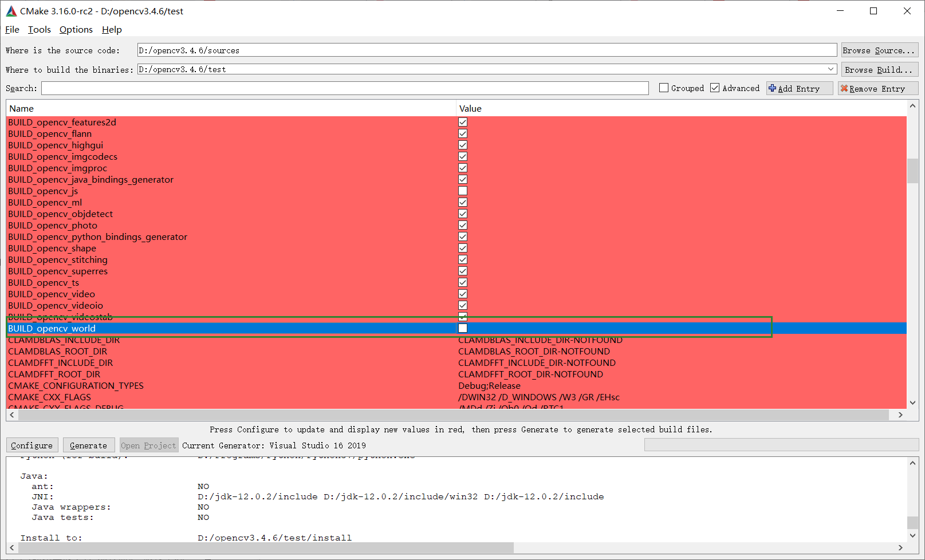Screen dimensions: 925x560
Task: Select the BUILD_opencv_objdetect row name
Action: pos(60,214)
